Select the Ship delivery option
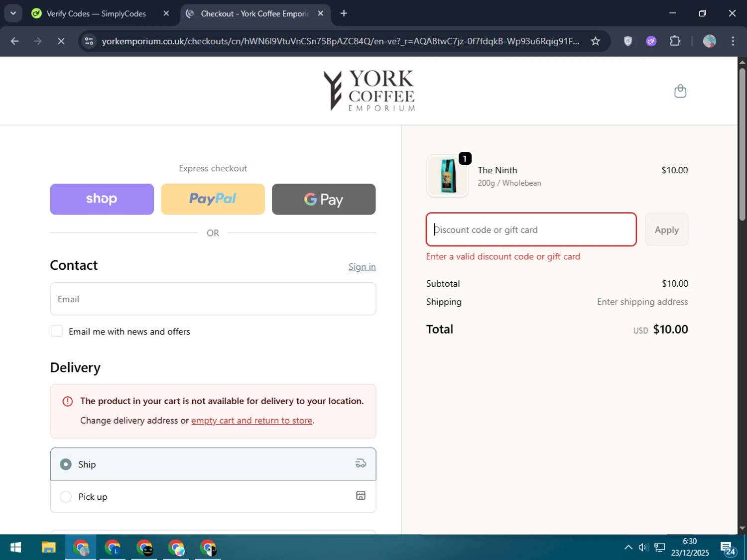This screenshot has height=560, width=747. pos(213,464)
